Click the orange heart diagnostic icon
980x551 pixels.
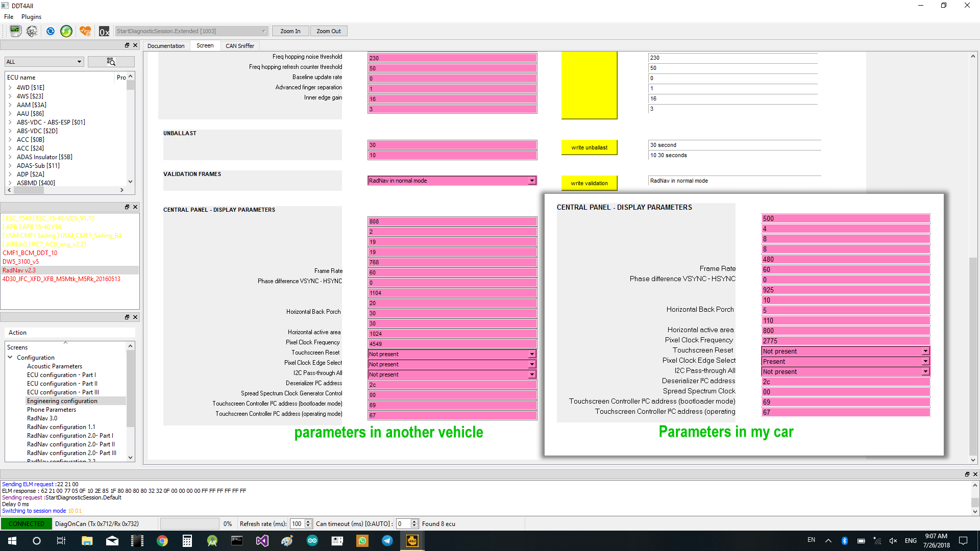85,31
